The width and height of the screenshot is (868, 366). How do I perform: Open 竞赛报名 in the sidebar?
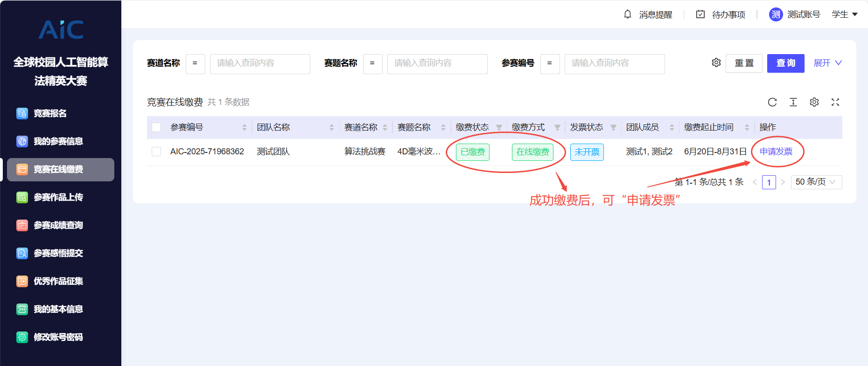click(x=50, y=113)
